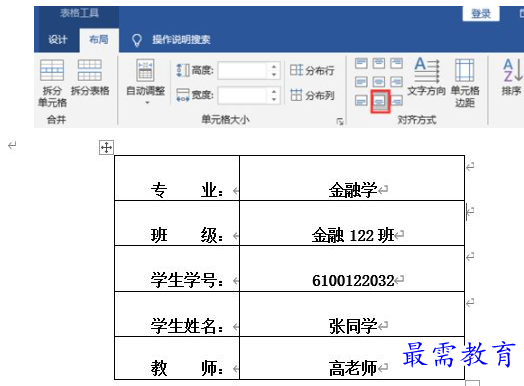The width and height of the screenshot is (524, 386).
Task: Click the Sign in (登录) button
Action: tap(481, 14)
